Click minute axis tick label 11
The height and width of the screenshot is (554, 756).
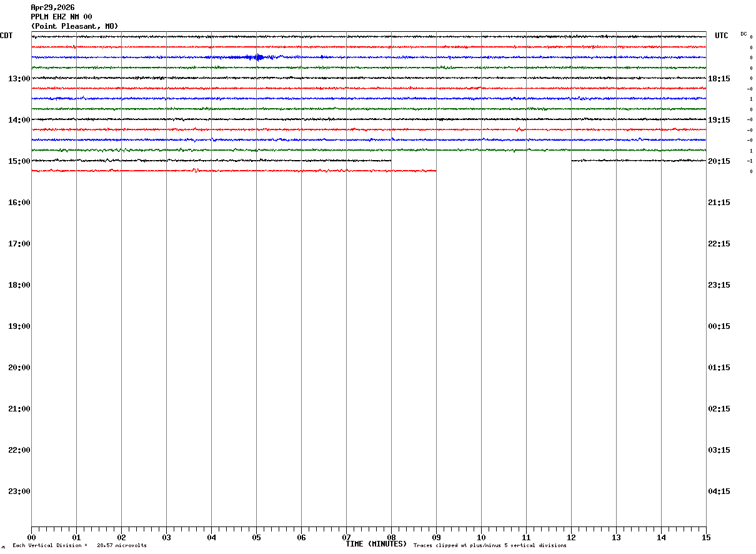pos(526,537)
